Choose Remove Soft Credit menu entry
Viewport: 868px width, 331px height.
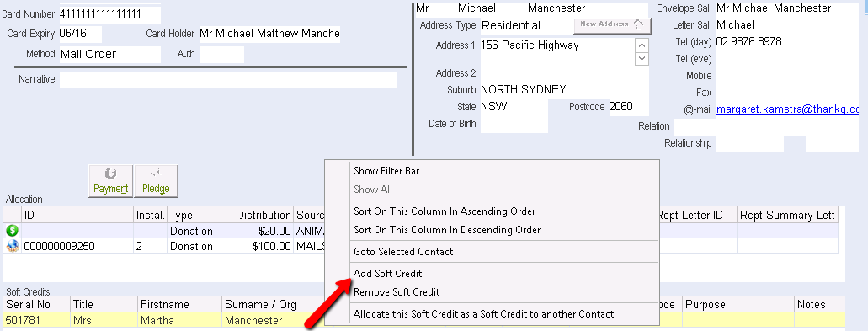click(x=397, y=291)
